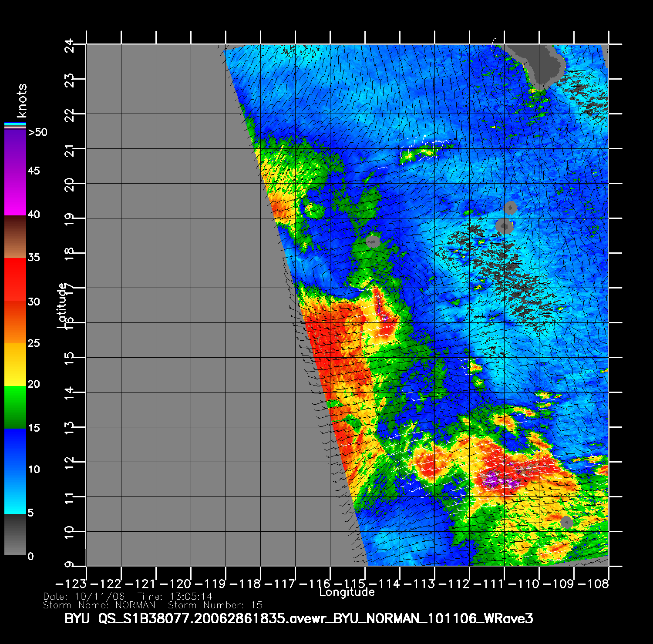The height and width of the screenshot is (644, 653).
Task: Pick the gray 0–5 knots legend segment
Action: pyautogui.click(x=15, y=535)
